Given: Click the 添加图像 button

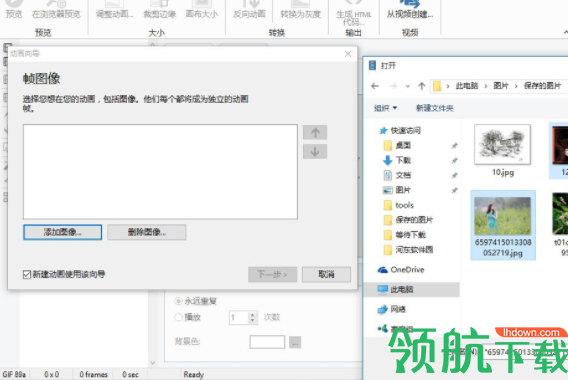Looking at the screenshot, I should (x=62, y=232).
